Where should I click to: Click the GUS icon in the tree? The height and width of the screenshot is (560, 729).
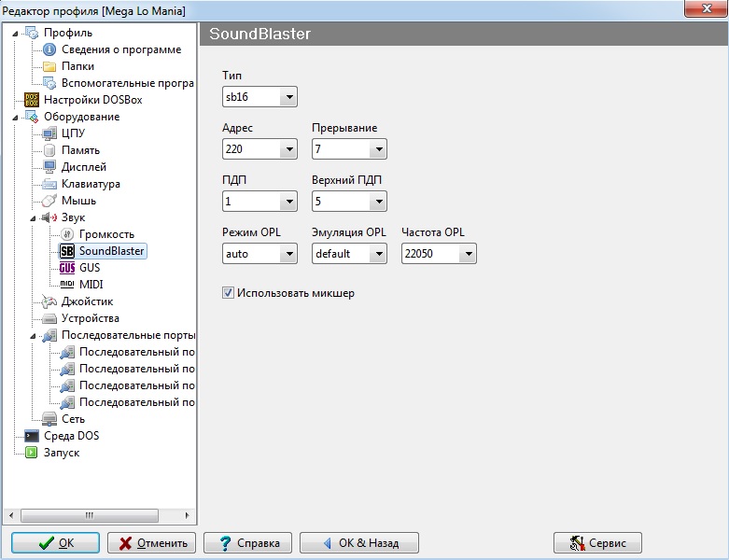(67, 268)
